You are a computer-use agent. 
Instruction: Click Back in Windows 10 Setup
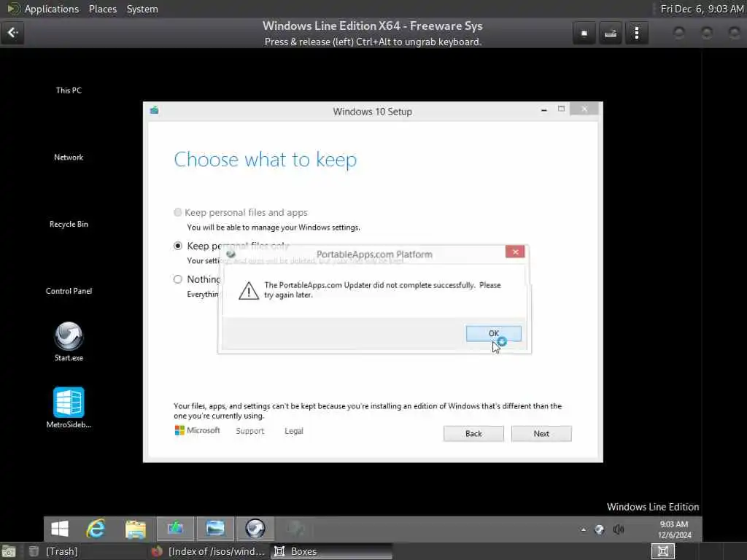(473, 433)
